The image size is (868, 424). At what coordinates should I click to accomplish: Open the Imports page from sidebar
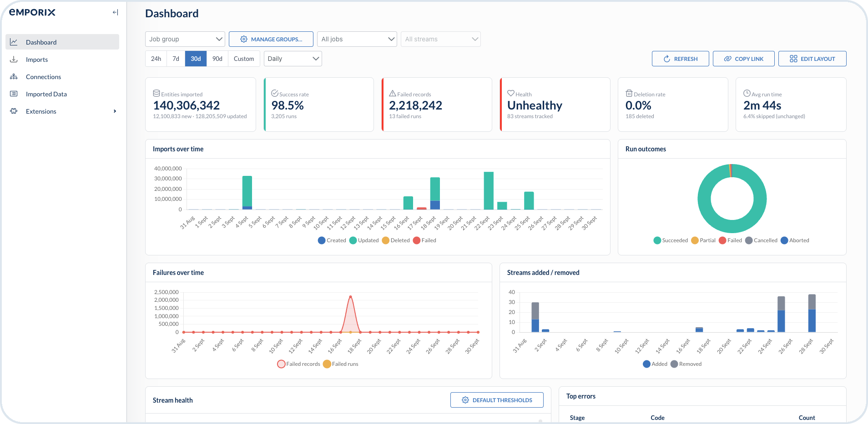coord(62,59)
